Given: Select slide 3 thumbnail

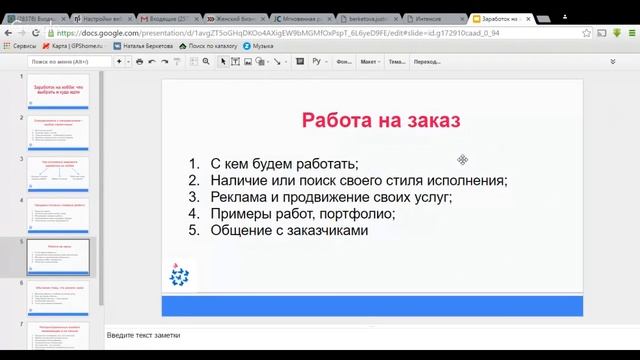Looking at the screenshot, I should click(x=58, y=174).
